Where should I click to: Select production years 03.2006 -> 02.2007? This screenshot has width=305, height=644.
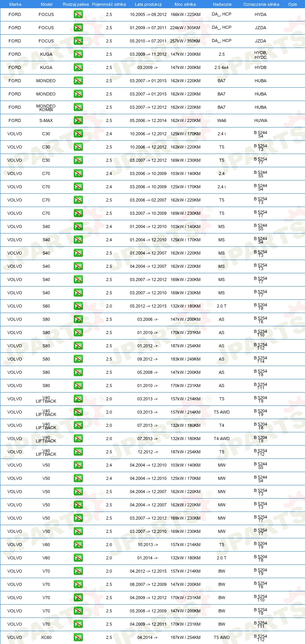(x=148, y=200)
